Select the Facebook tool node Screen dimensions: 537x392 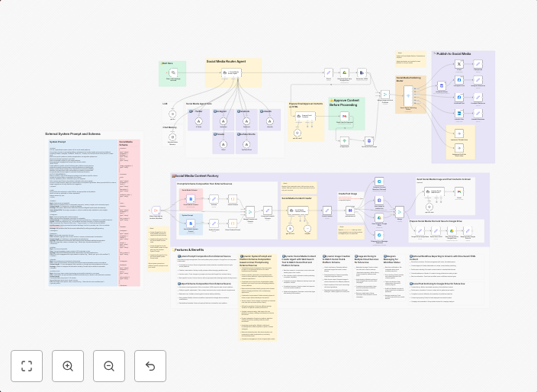(x=246, y=121)
